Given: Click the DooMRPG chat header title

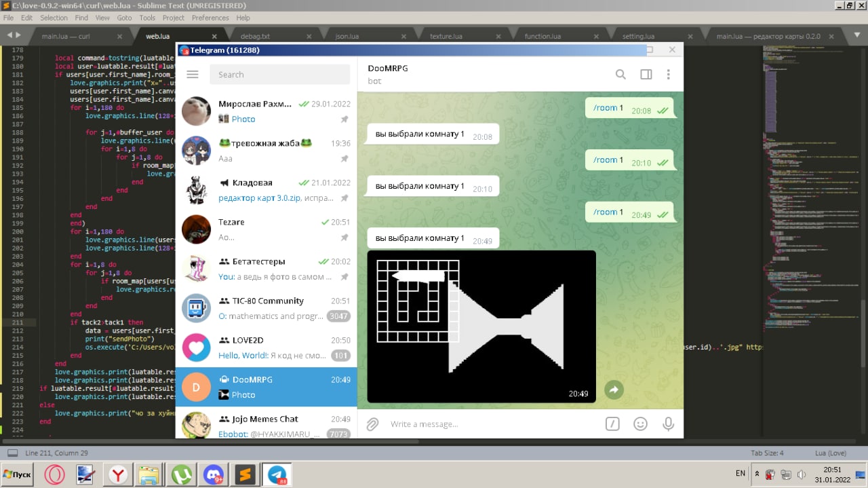Looking at the screenshot, I should tap(388, 69).
